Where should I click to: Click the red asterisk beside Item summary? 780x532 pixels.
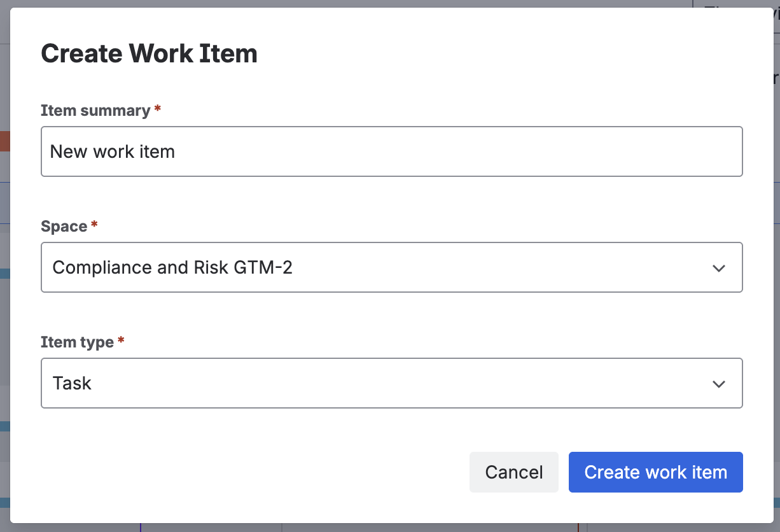coord(158,109)
